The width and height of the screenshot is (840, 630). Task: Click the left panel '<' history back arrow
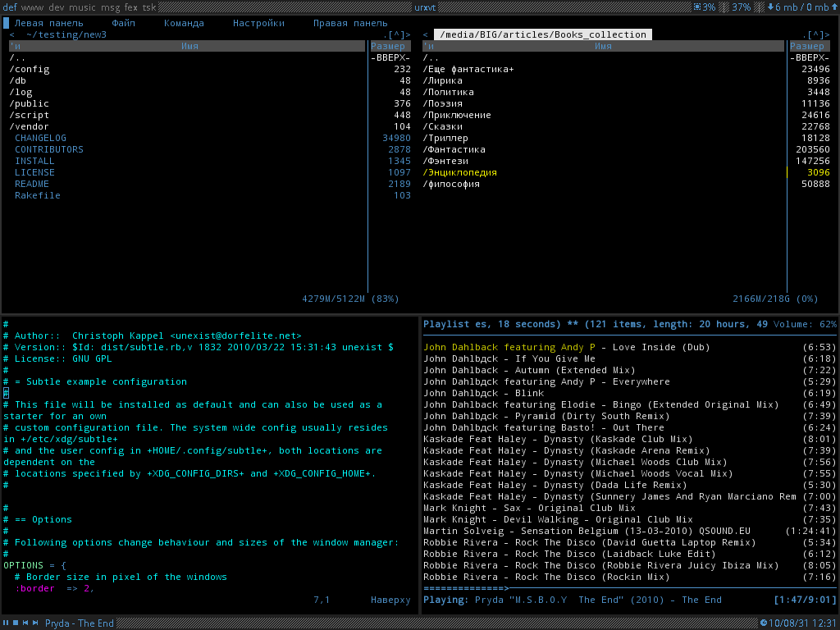point(12,34)
